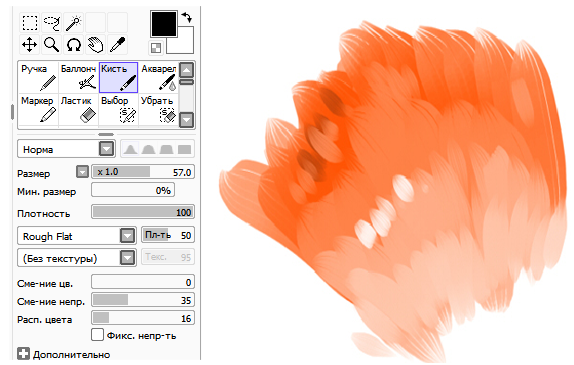Choose the Баллонч airbrush tool

(78, 78)
